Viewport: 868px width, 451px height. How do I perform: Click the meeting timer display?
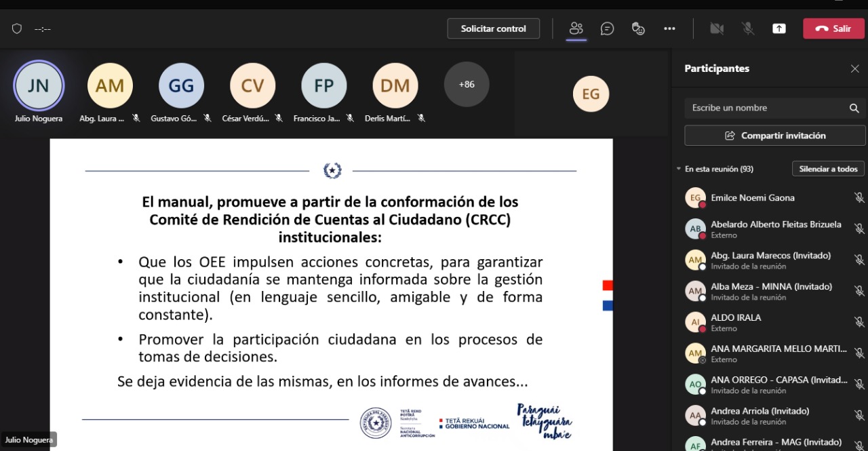[x=43, y=29]
